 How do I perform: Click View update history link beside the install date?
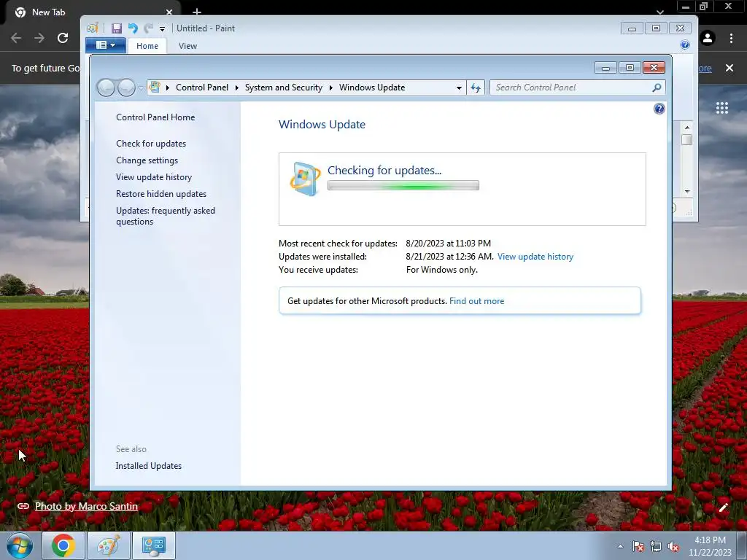pyautogui.click(x=535, y=257)
